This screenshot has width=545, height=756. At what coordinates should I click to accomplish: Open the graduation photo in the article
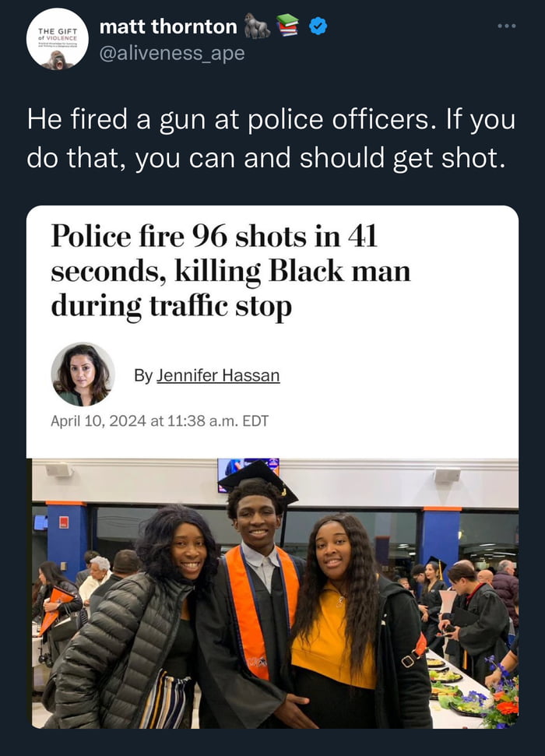coord(275,593)
